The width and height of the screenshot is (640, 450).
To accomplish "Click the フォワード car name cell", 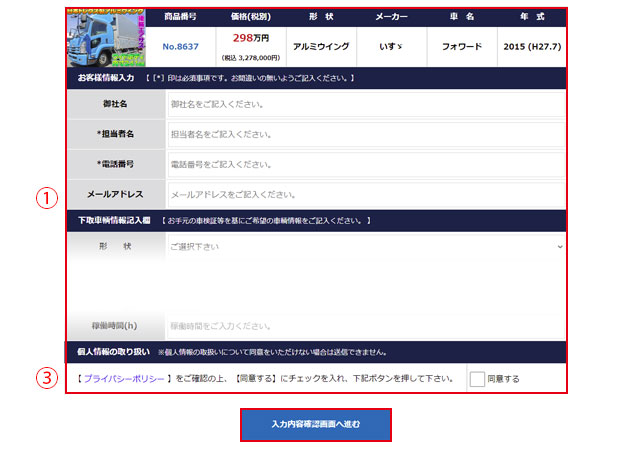I will coord(462,46).
